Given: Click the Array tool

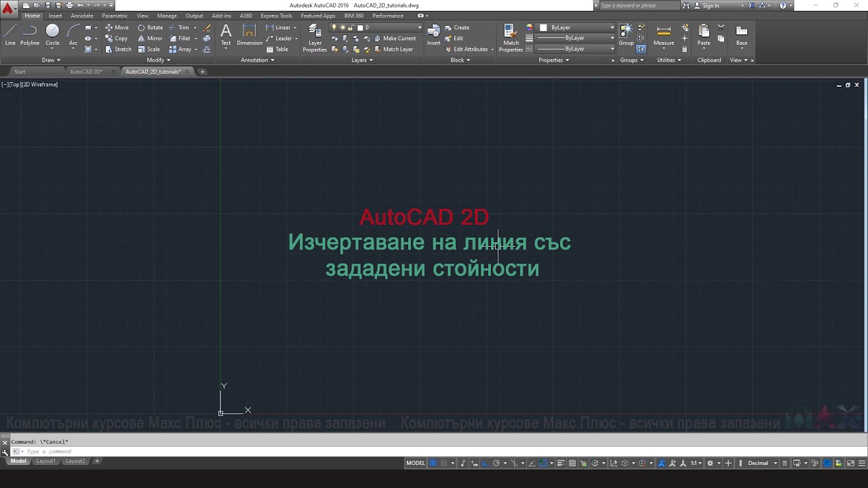Looking at the screenshot, I should point(180,49).
